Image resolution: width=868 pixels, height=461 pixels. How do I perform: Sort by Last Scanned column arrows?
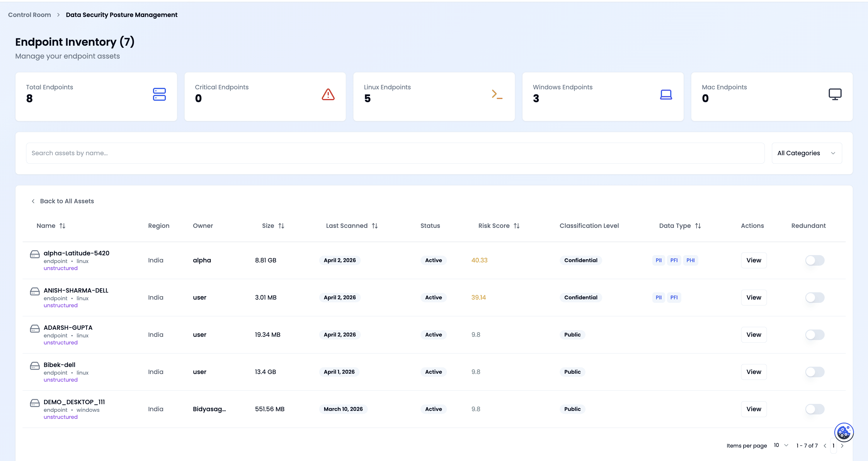tap(375, 226)
